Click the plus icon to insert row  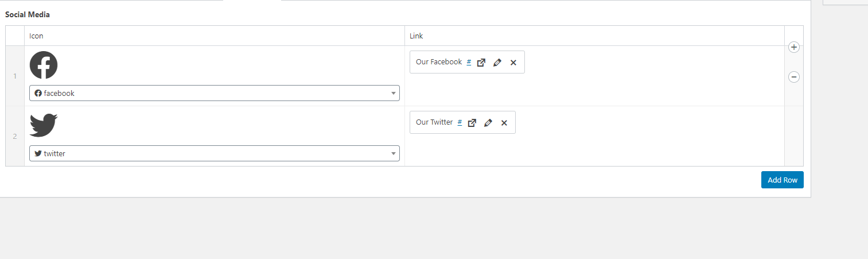coord(794,47)
